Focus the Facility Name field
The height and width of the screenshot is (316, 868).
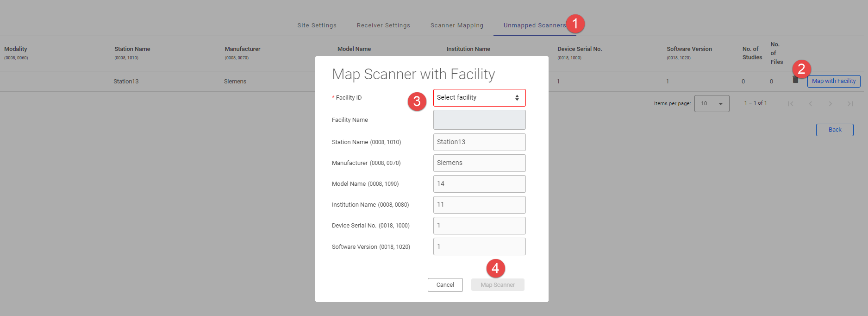[x=479, y=120]
